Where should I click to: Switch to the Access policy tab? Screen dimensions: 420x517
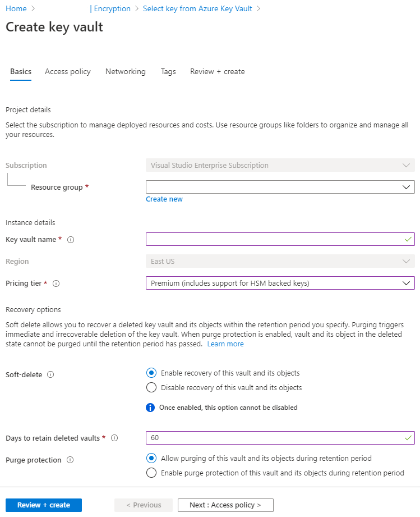point(68,71)
